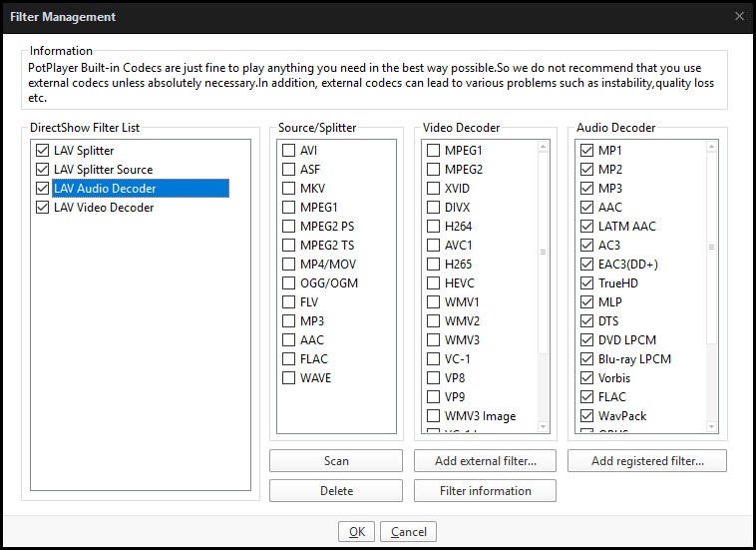This screenshot has height=550, width=756.
Task: Check the ASF splitter option
Action: [289, 170]
